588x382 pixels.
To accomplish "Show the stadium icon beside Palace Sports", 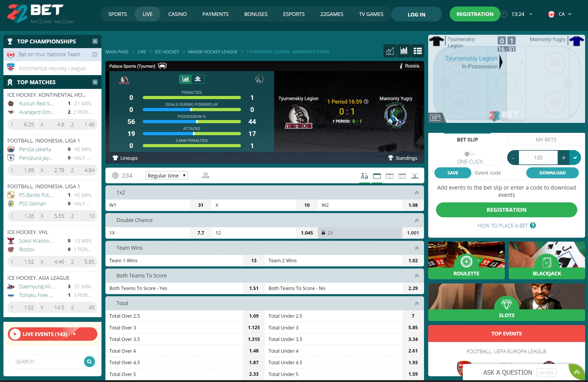I will tap(162, 66).
